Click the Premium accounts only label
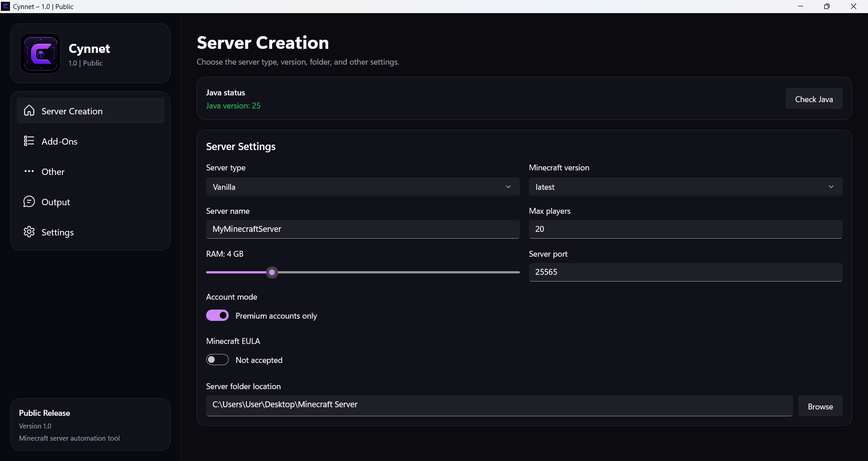 click(x=276, y=315)
